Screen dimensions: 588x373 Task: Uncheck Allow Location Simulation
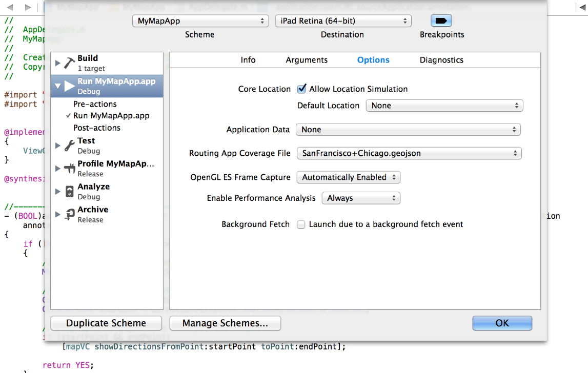pos(302,89)
